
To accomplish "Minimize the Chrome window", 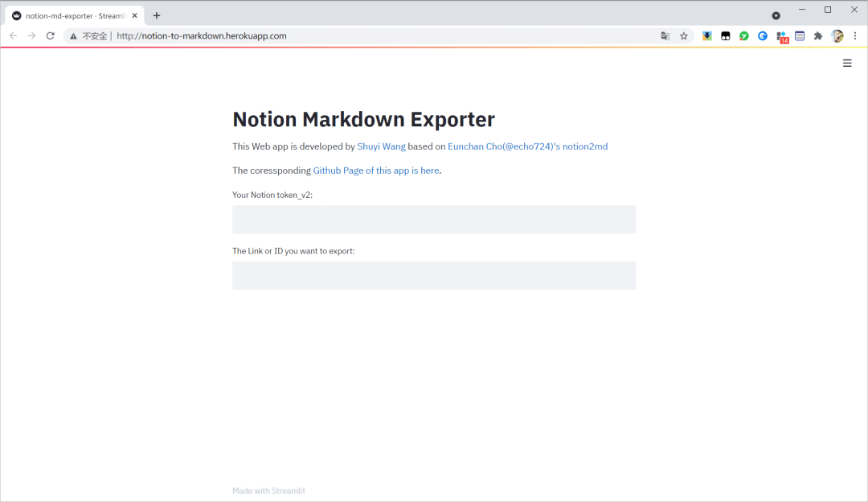I will 801,10.
